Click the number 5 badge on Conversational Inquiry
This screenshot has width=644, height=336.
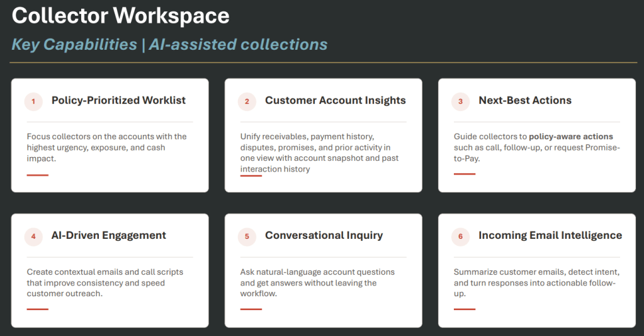[247, 236]
